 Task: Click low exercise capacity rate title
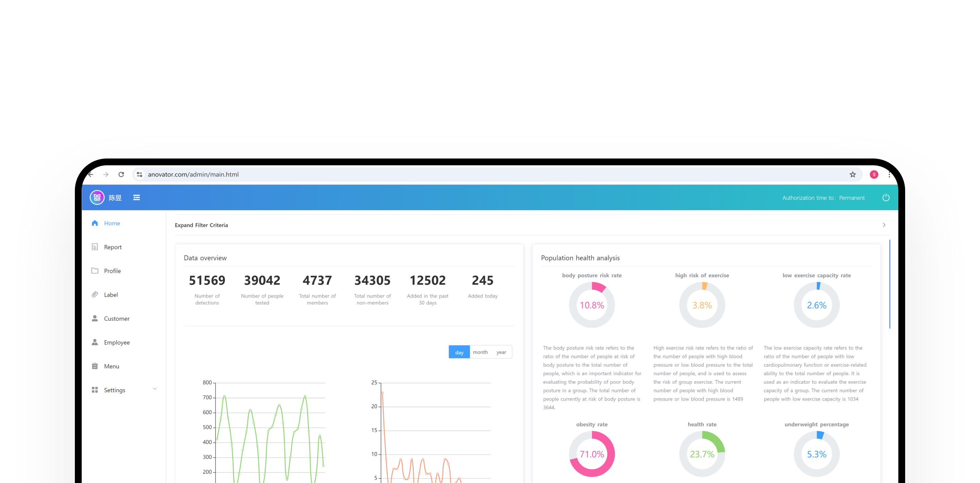pos(816,276)
